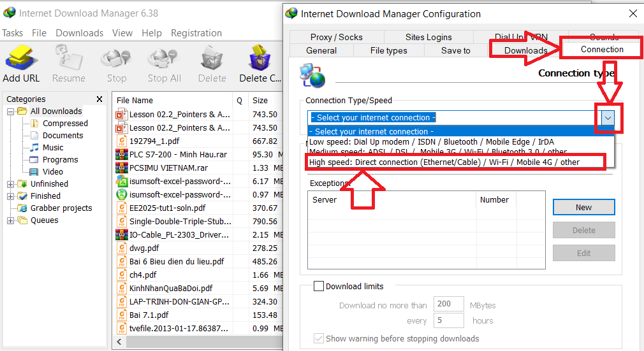Toggle Show warning before stopping downloads
The height and width of the screenshot is (351, 644).
[319, 338]
